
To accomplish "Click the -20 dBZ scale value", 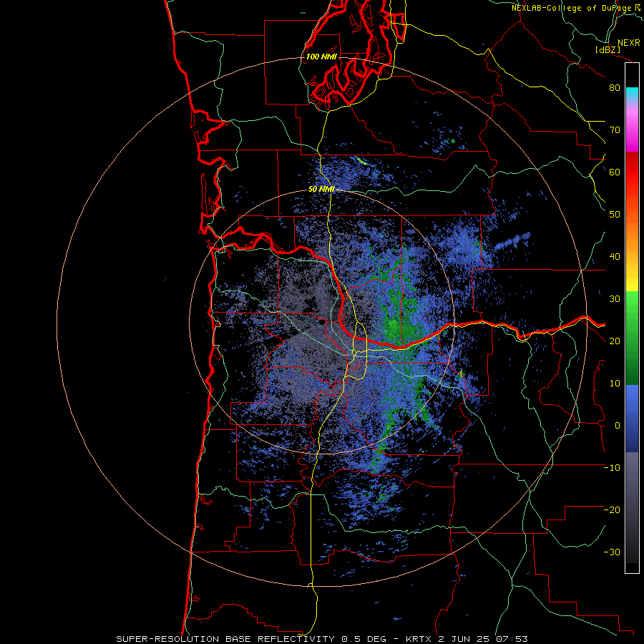I will (x=612, y=509).
